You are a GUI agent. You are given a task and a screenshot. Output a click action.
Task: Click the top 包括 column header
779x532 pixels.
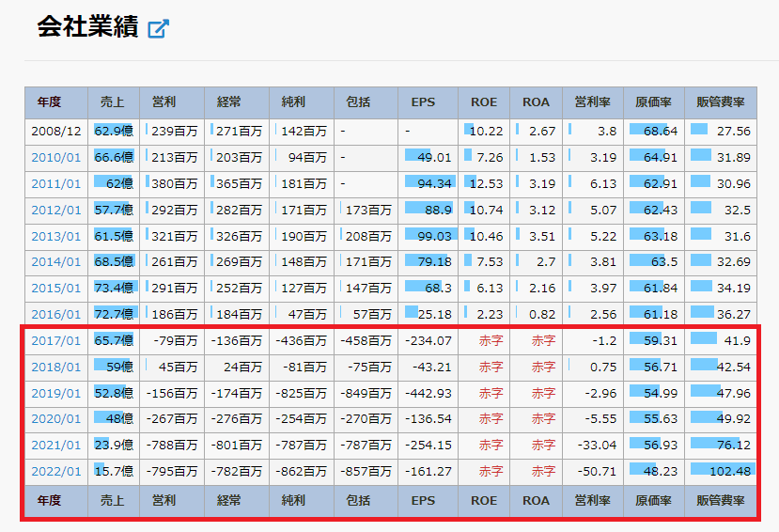click(366, 102)
